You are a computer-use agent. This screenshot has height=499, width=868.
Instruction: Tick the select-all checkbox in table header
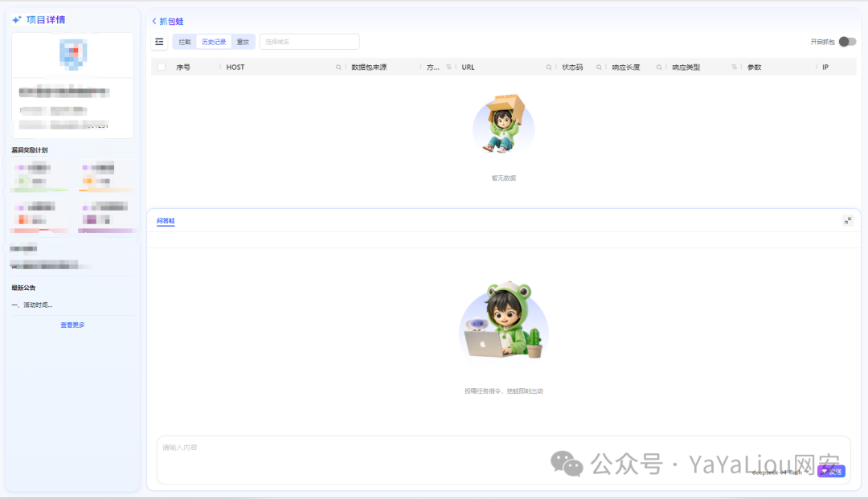point(161,67)
